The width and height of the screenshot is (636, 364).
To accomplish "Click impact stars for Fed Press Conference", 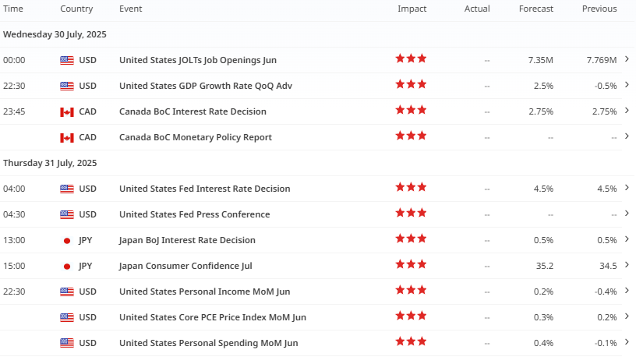I will [x=411, y=213].
